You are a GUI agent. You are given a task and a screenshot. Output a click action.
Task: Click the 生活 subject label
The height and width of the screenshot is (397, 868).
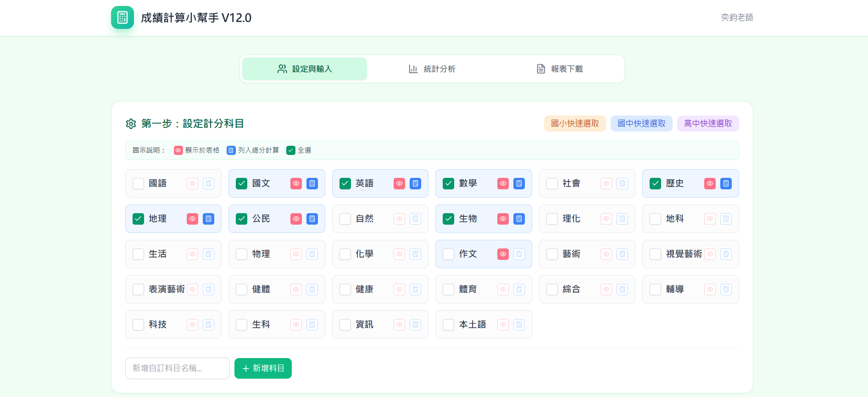(x=158, y=254)
